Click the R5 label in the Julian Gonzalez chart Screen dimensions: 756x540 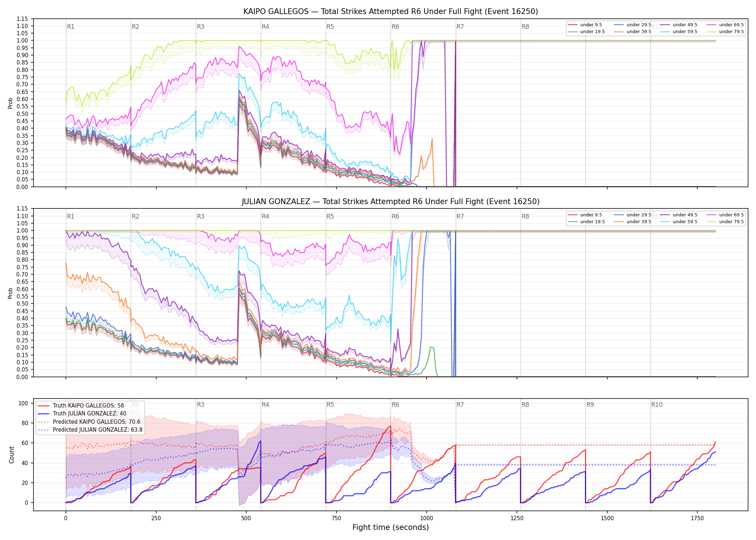pos(330,216)
